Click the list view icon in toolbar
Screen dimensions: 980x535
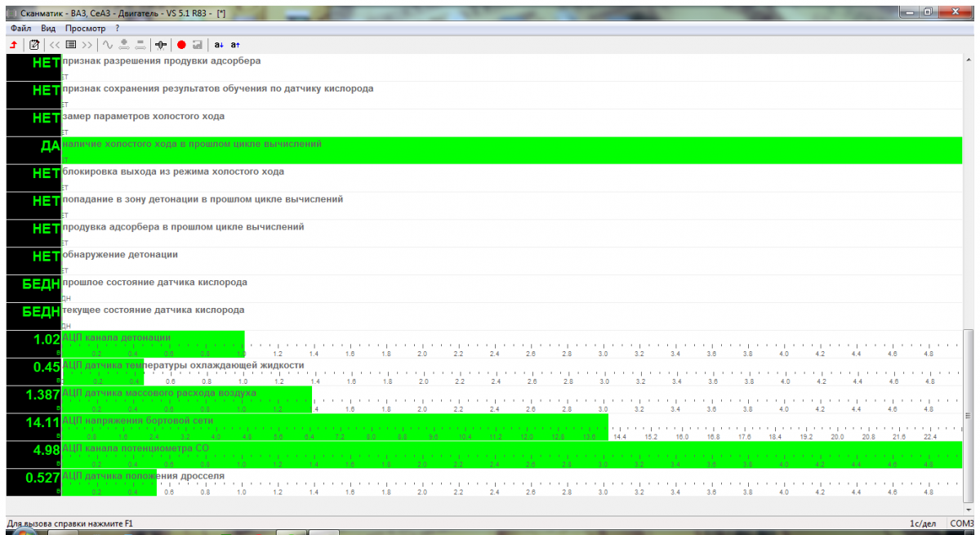(x=71, y=44)
